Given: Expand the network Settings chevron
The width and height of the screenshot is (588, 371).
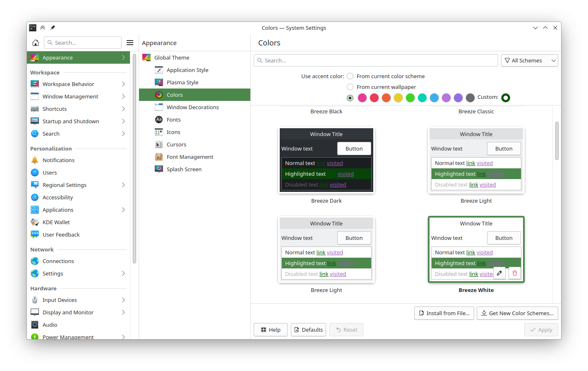Looking at the screenshot, I should (123, 273).
